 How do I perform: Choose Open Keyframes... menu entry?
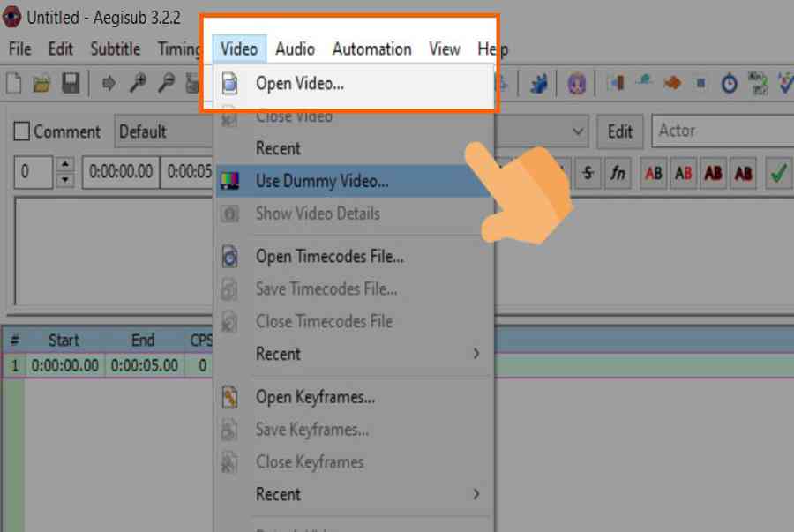pyautogui.click(x=355, y=397)
